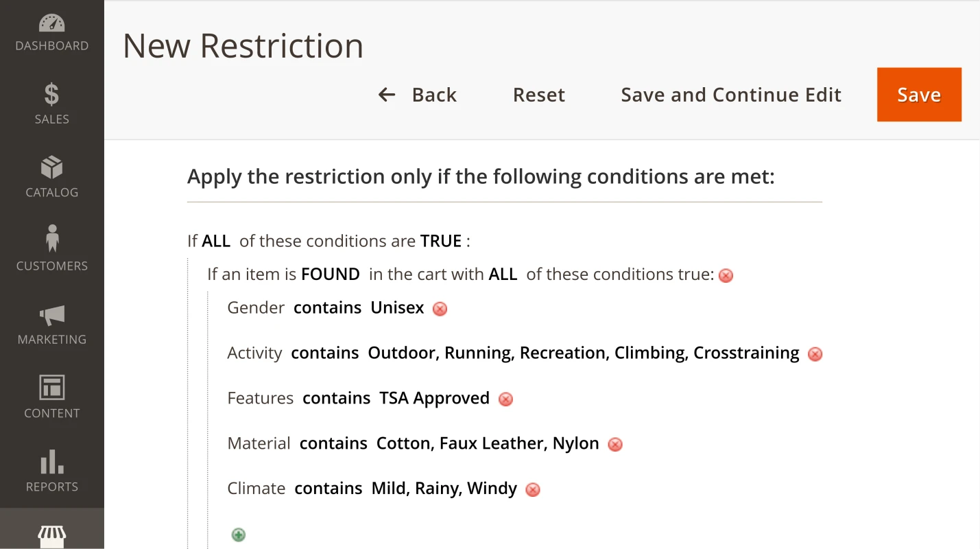Change the FOUND option for cart item
980x549 pixels.
coord(331,274)
